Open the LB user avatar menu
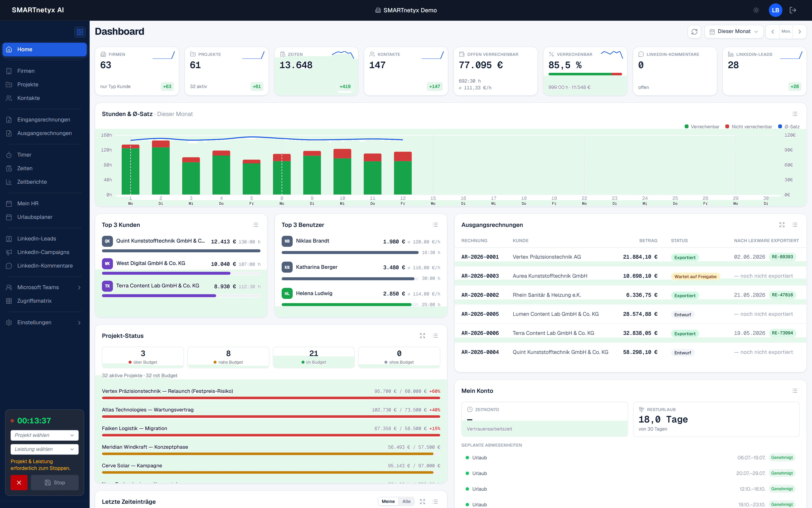 click(775, 10)
